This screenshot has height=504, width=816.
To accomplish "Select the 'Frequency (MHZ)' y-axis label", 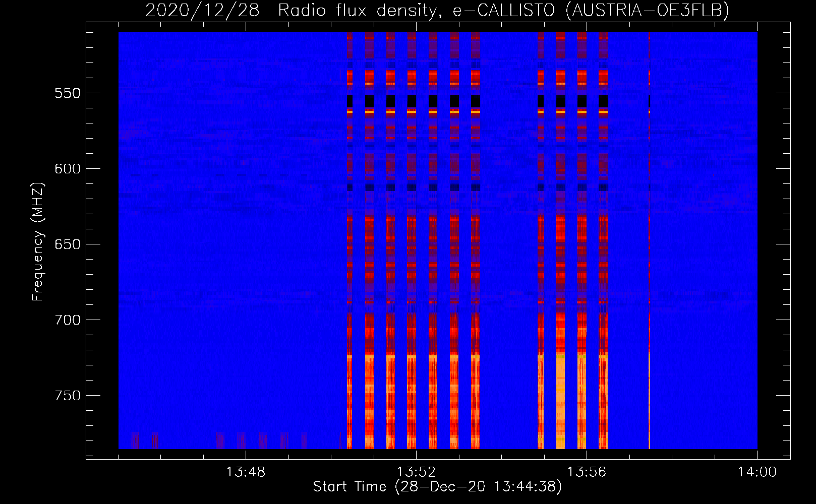I will pos(38,241).
